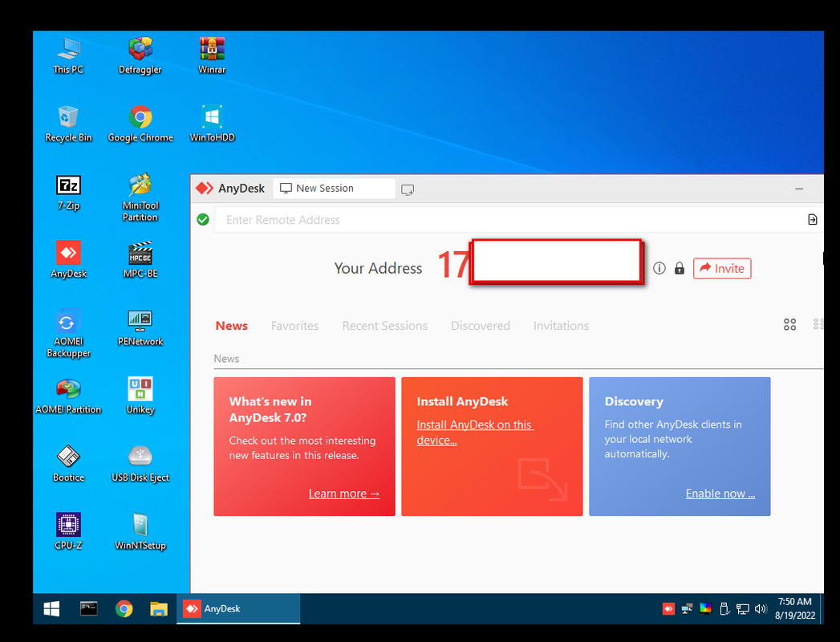Open AOMEI Backupper desktop icon

(x=68, y=333)
